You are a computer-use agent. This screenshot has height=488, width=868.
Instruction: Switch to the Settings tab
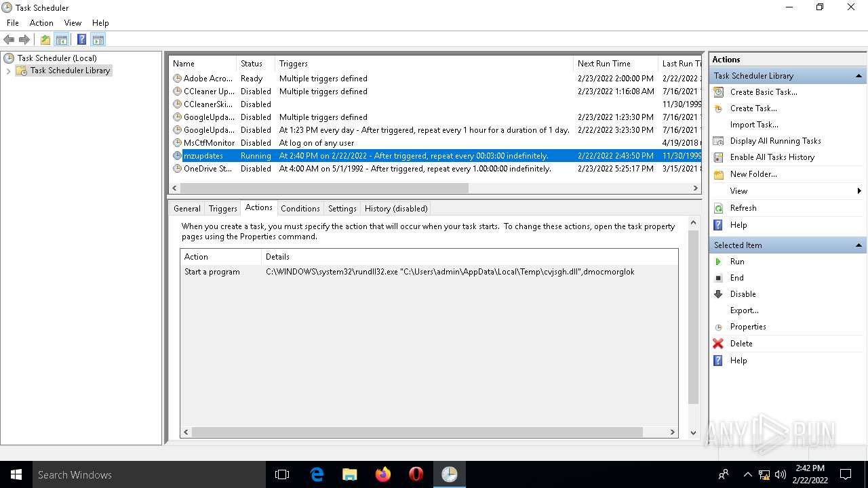click(342, 209)
